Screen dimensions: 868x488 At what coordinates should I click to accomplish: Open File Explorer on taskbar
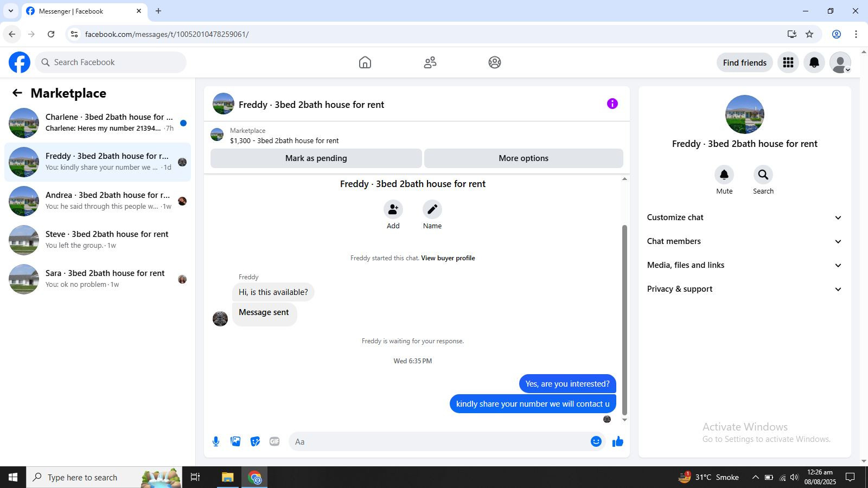[227, 477]
